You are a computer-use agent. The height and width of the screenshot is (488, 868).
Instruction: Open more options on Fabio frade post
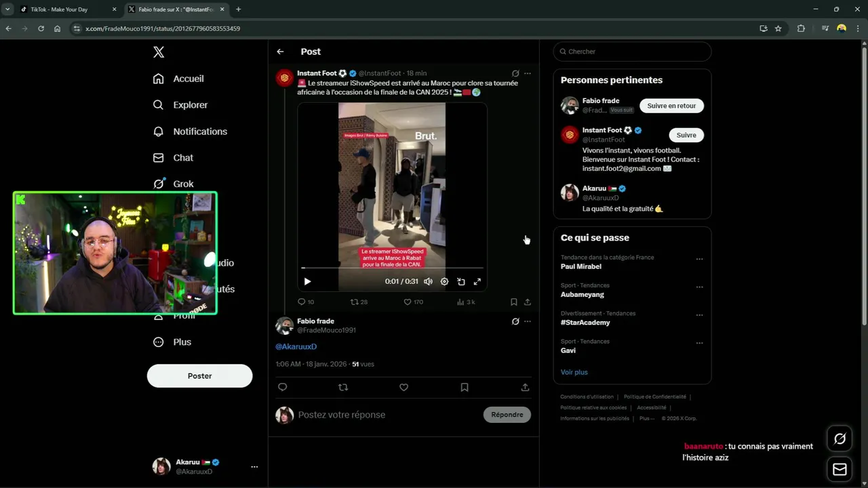[528, 321]
